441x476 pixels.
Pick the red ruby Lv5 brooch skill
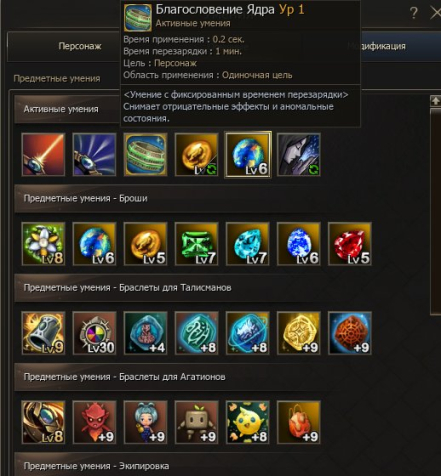pos(350,244)
